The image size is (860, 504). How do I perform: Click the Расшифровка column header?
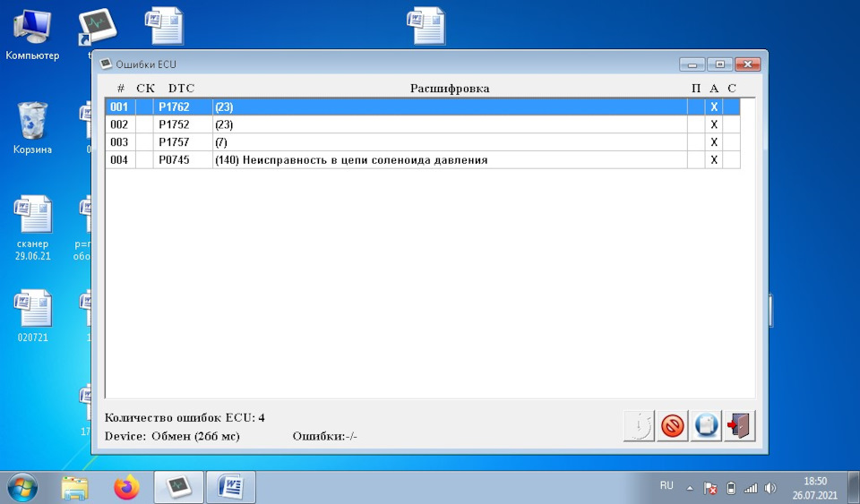[x=450, y=89]
